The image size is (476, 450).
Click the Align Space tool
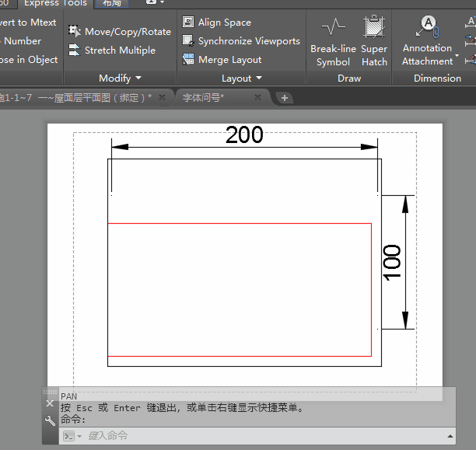pos(217,23)
